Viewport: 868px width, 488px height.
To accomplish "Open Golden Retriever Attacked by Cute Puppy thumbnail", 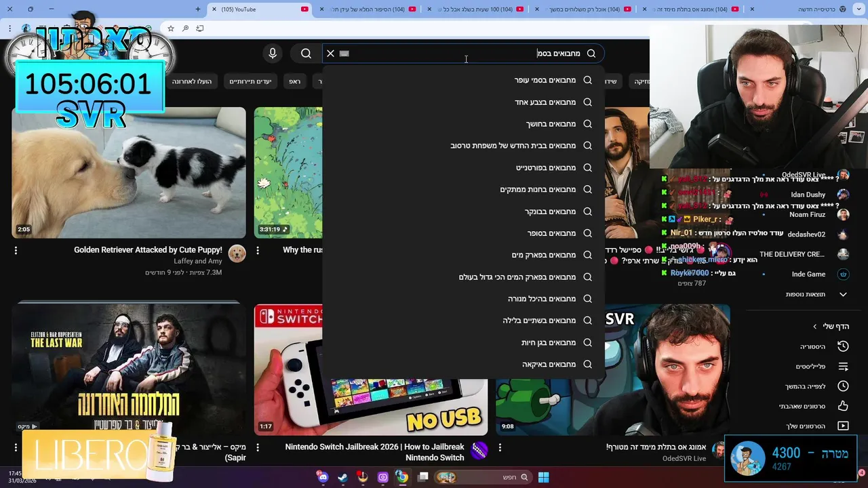I will [x=129, y=173].
